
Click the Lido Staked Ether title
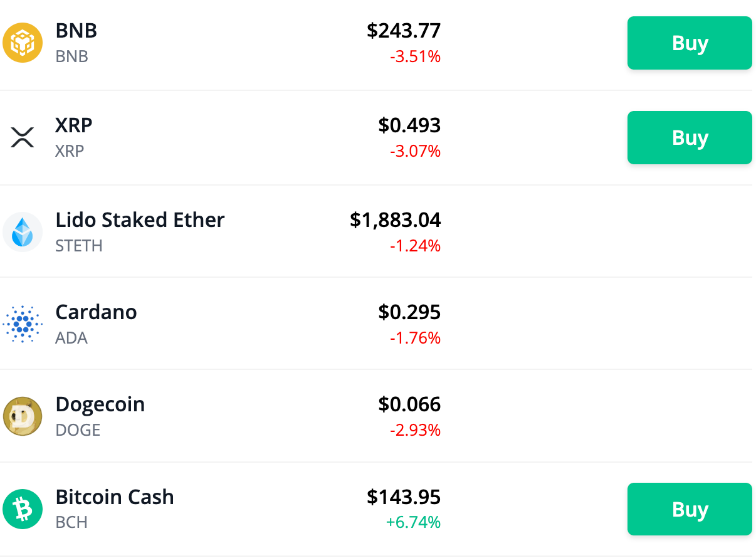(140, 220)
